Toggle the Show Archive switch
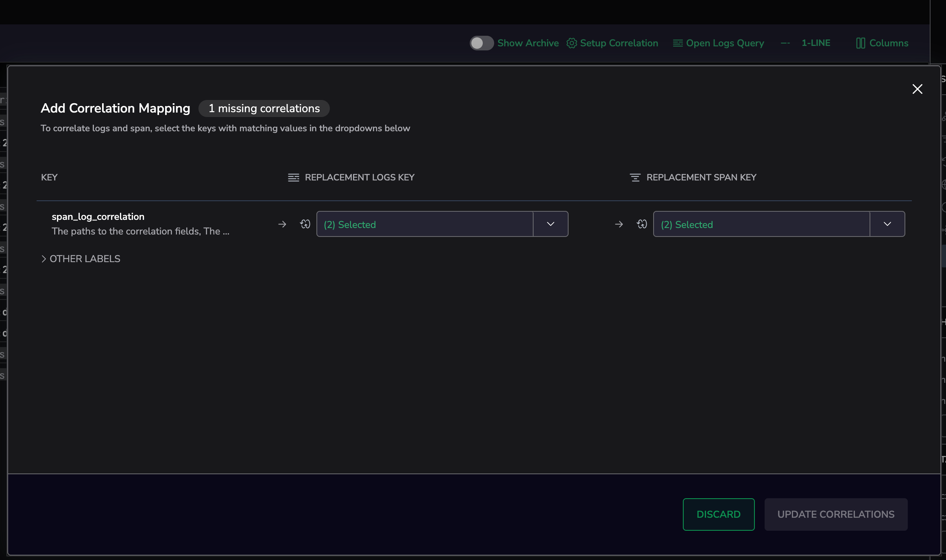This screenshot has height=560, width=946. point(482,43)
